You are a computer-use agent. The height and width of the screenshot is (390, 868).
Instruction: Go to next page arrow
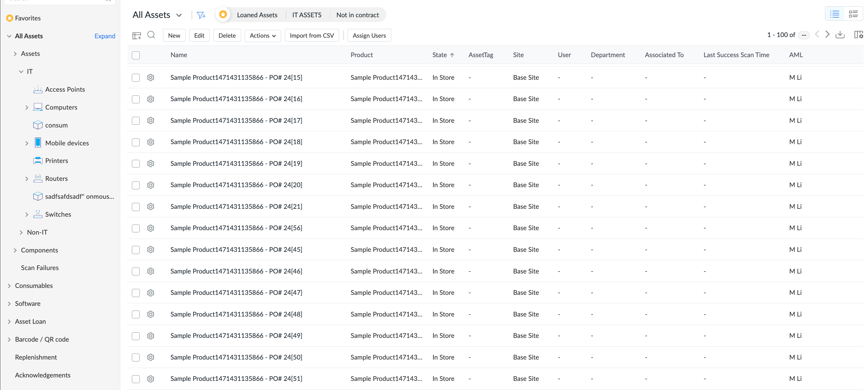tap(827, 35)
